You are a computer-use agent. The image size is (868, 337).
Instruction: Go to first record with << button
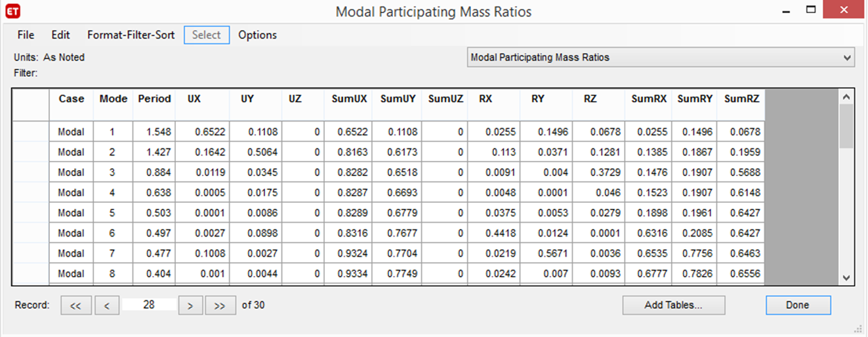click(75, 305)
